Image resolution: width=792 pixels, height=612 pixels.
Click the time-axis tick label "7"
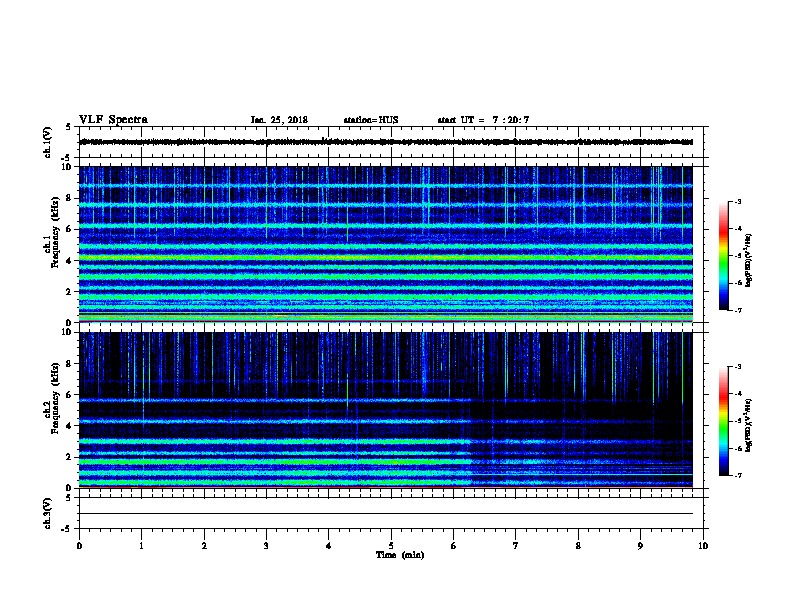[x=516, y=546]
